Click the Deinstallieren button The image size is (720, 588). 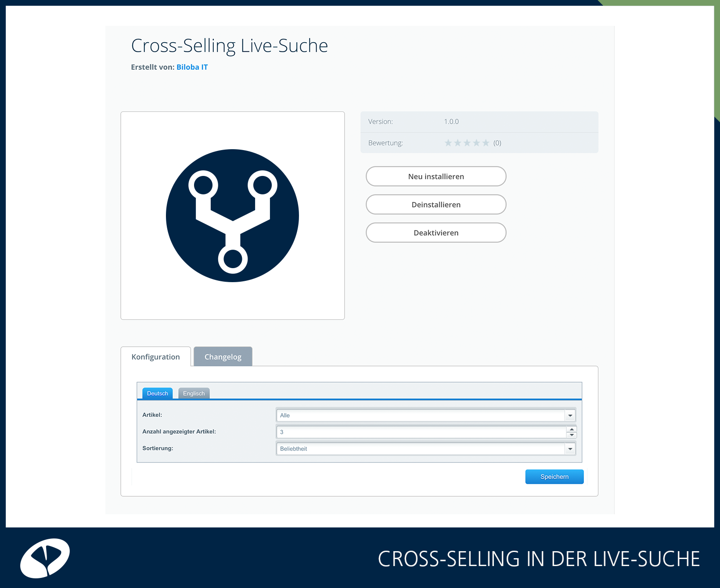(x=436, y=204)
